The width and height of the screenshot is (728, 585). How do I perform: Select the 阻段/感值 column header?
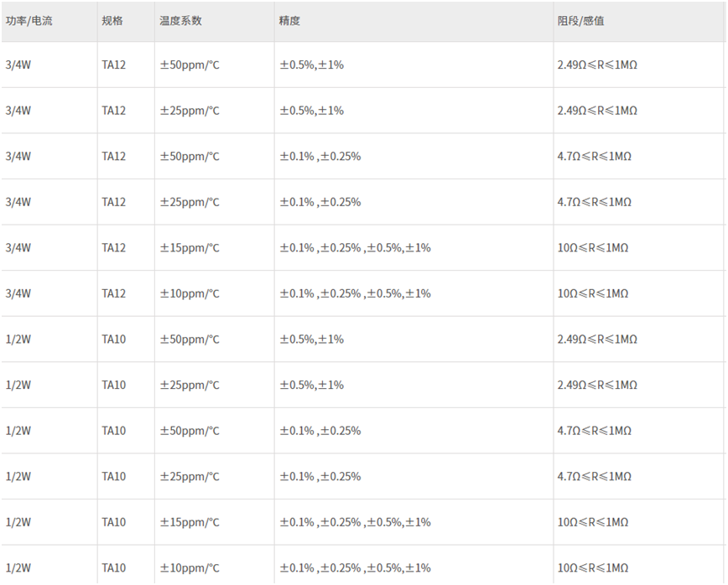(580, 21)
